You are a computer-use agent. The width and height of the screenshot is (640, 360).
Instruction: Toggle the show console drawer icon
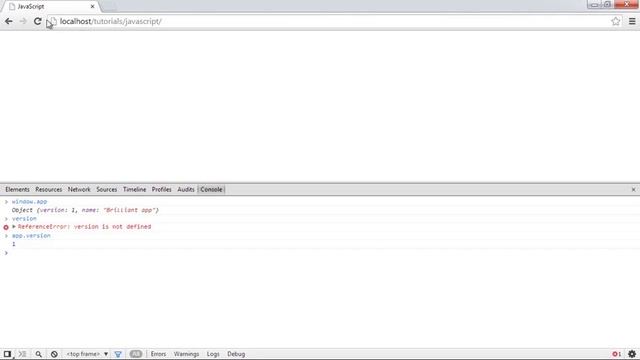tap(22, 354)
